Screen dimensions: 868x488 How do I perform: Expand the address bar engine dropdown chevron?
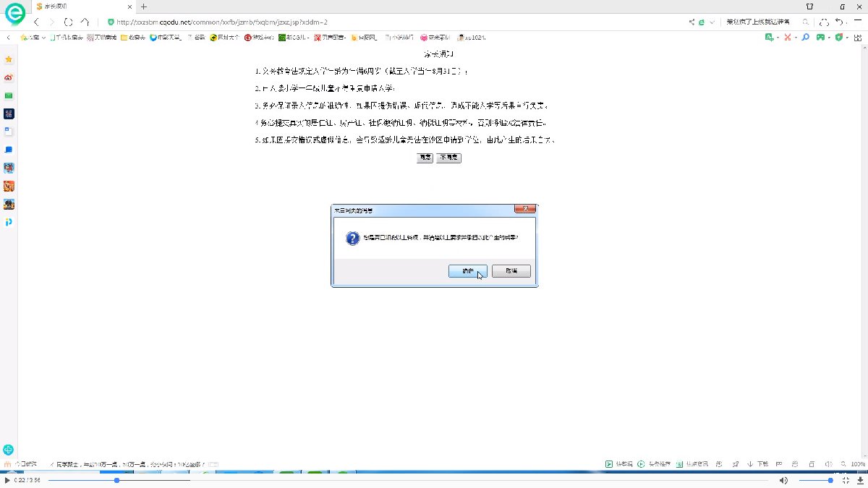712,22
